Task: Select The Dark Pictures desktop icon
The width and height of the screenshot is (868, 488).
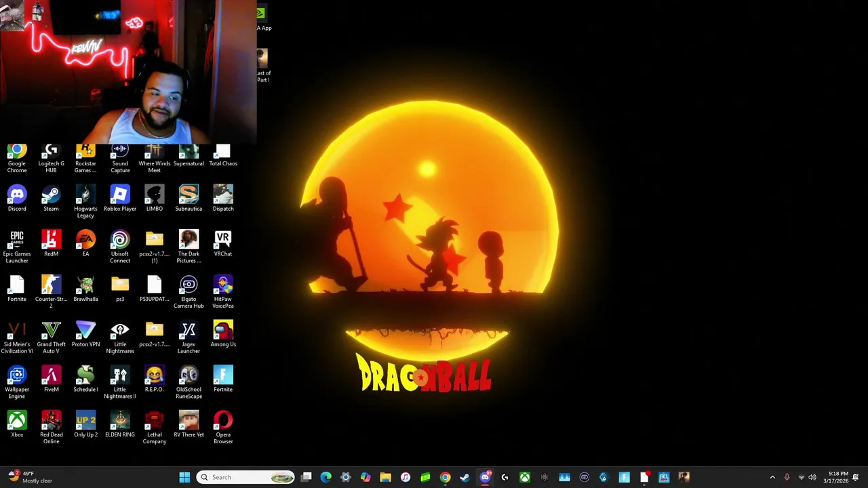Action: (x=189, y=247)
